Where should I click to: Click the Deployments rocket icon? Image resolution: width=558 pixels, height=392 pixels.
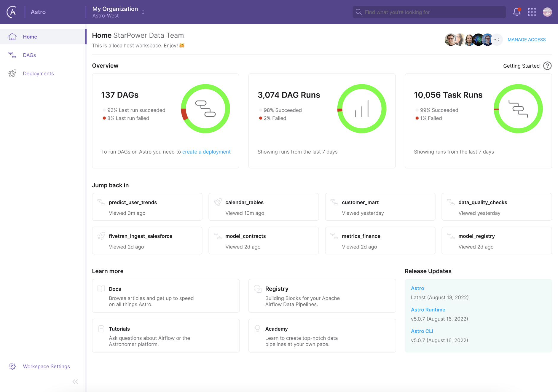pos(12,74)
